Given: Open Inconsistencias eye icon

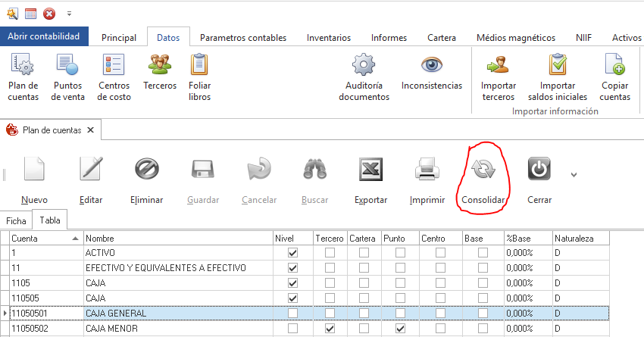Looking at the screenshot, I should pyautogui.click(x=431, y=72).
